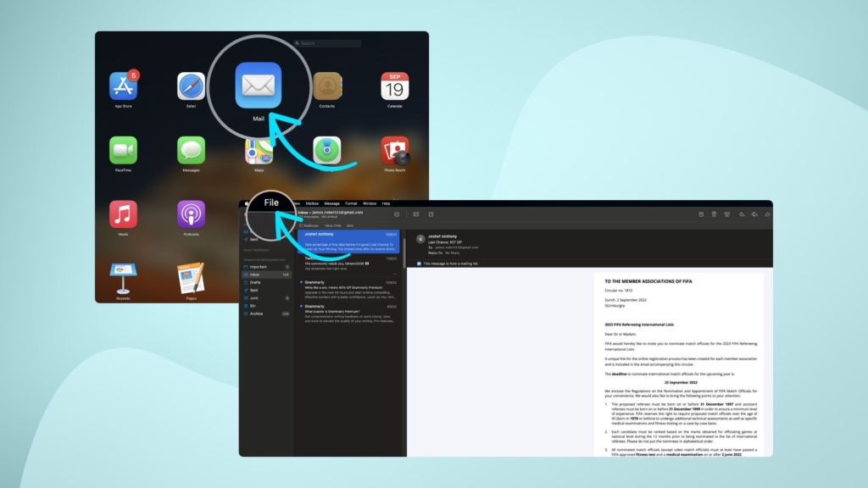Click the Inbox title with account address
This screenshot has height=488, width=868.
331,212
